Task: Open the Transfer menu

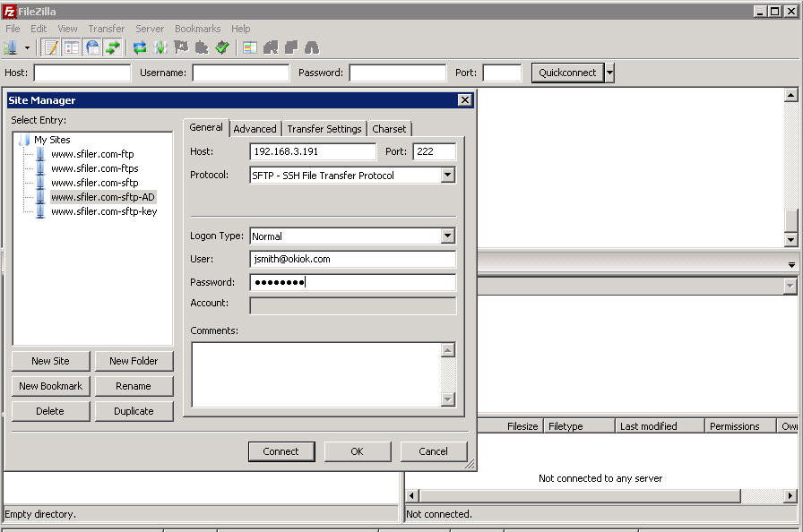Action: (x=106, y=29)
